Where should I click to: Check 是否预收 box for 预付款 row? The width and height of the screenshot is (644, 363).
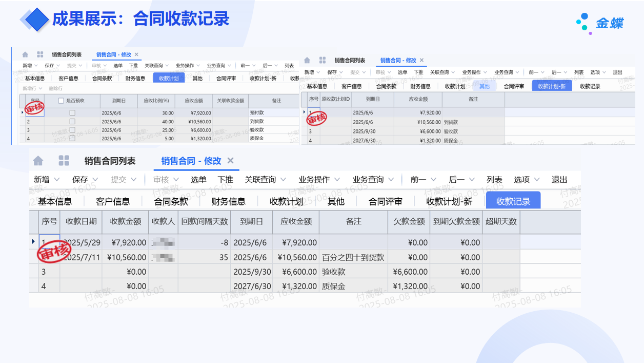tap(72, 113)
